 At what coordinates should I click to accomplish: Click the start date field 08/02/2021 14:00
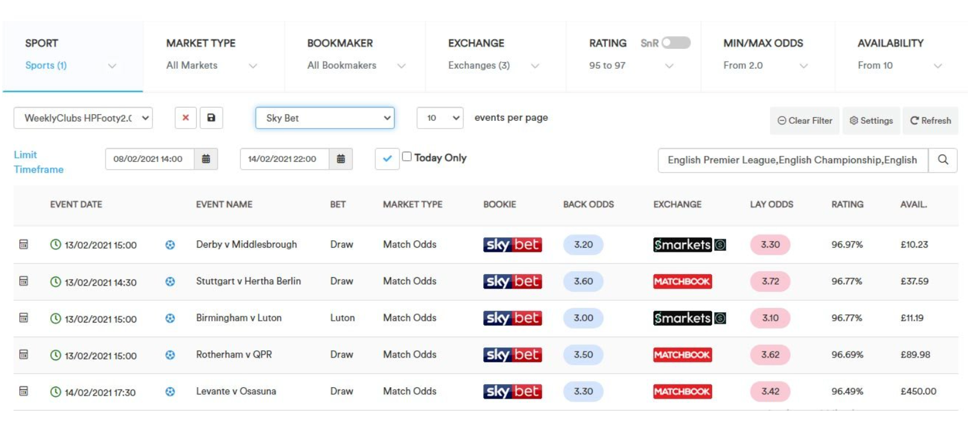coord(150,159)
